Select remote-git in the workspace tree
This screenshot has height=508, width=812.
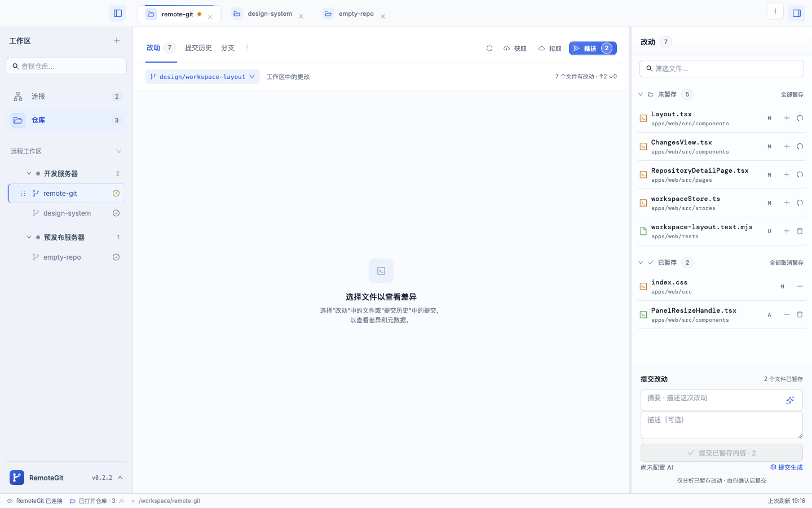67,193
